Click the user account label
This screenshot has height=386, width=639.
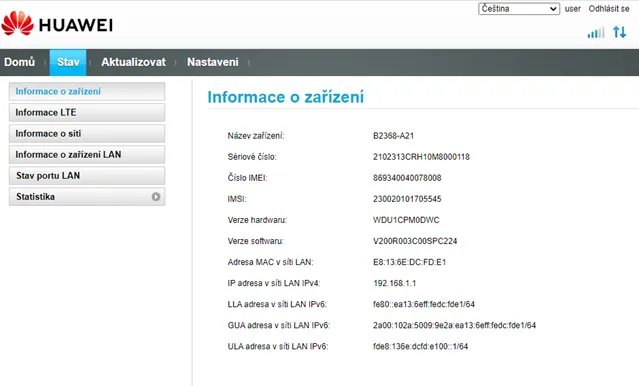tap(573, 9)
